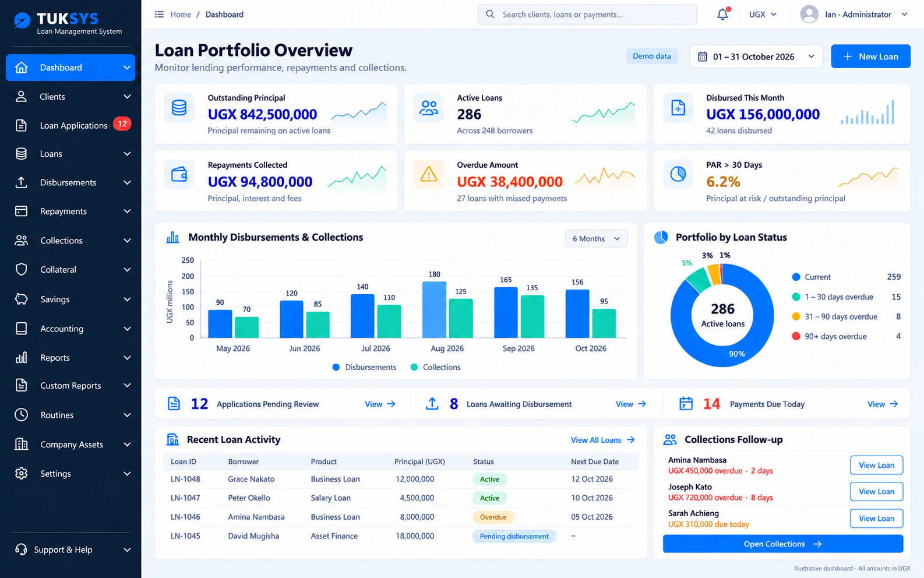
Task: Click the notification bell icon
Action: tap(722, 14)
